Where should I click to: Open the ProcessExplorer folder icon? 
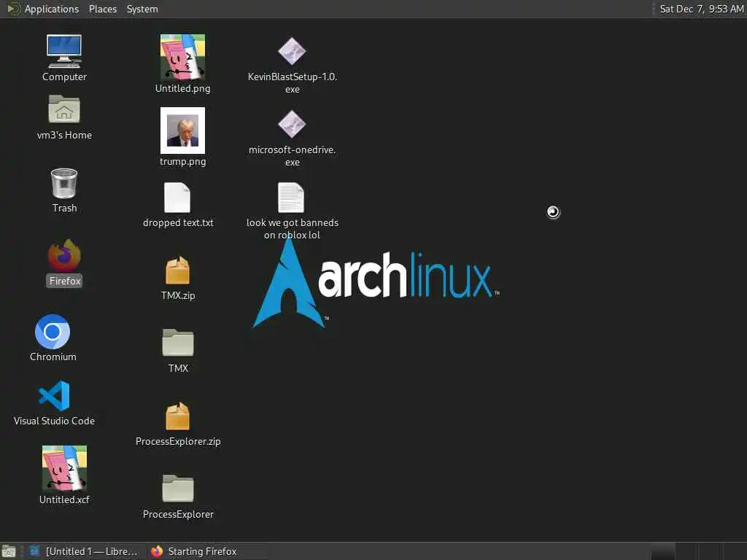click(178, 488)
